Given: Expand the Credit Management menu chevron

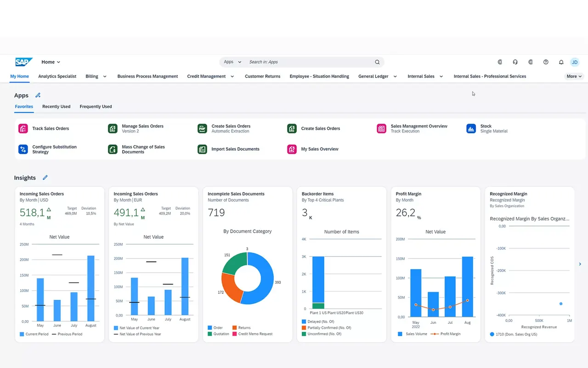Looking at the screenshot, I should 232,76.
